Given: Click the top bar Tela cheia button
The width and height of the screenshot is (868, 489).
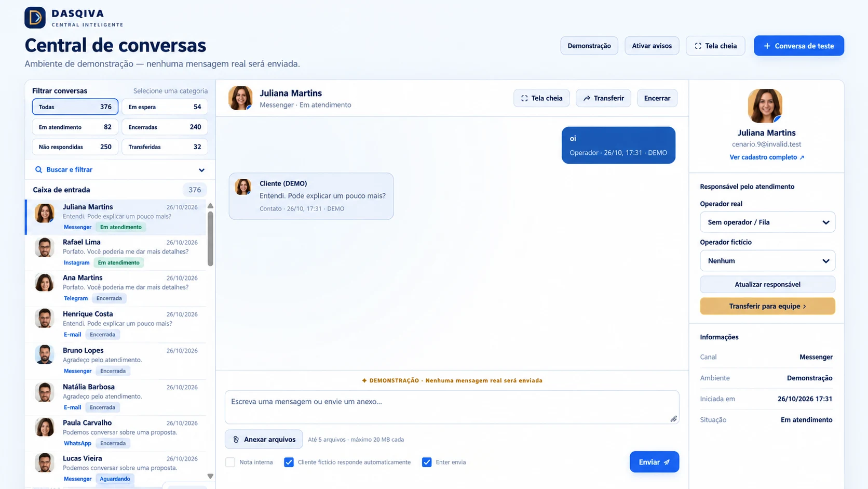Looking at the screenshot, I should pos(715,46).
